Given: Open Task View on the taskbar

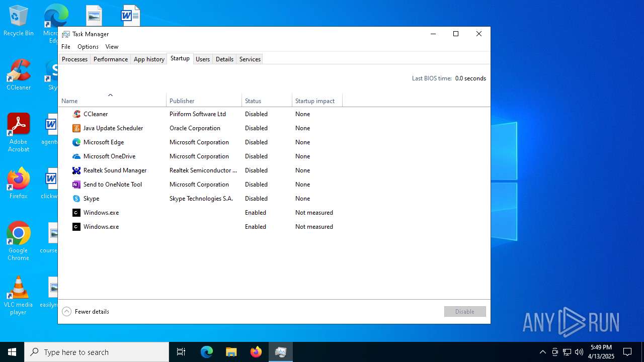Looking at the screenshot, I should (x=181, y=352).
